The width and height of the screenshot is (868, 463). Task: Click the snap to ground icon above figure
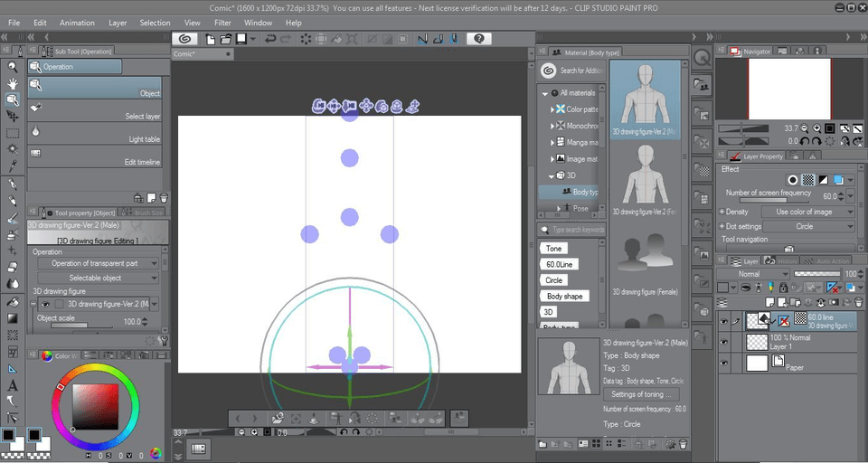(x=412, y=106)
